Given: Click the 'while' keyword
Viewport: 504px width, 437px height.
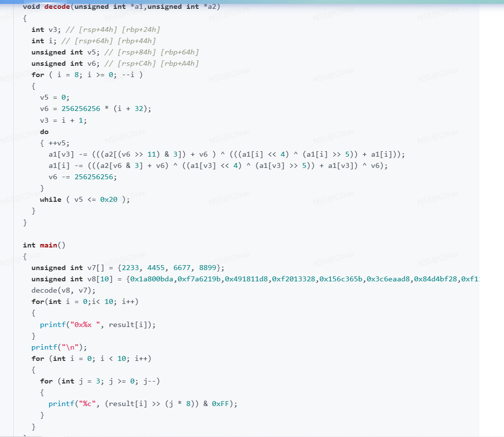Looking at the screenshot, I should tap(51, 199).
